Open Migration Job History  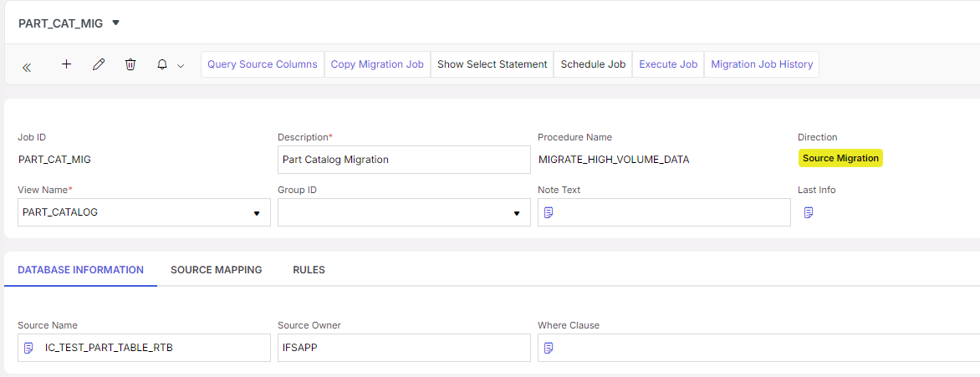(762, 64)
